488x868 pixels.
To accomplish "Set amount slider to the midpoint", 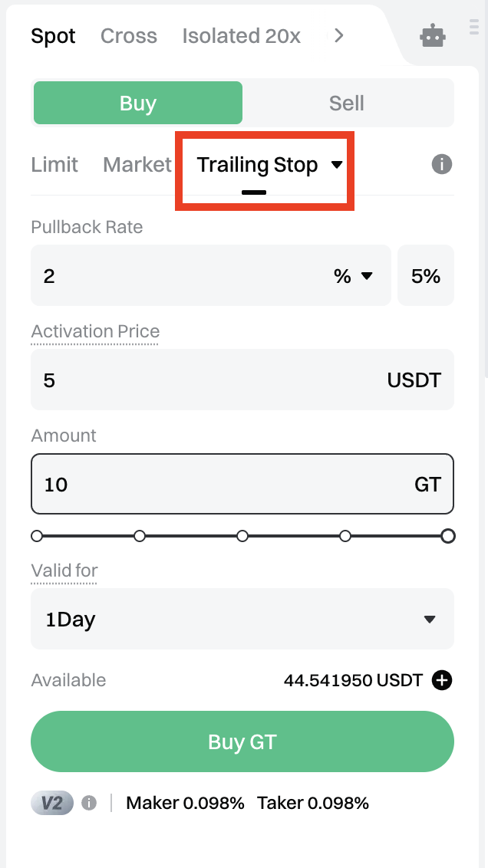I will [x=242, y=536].
